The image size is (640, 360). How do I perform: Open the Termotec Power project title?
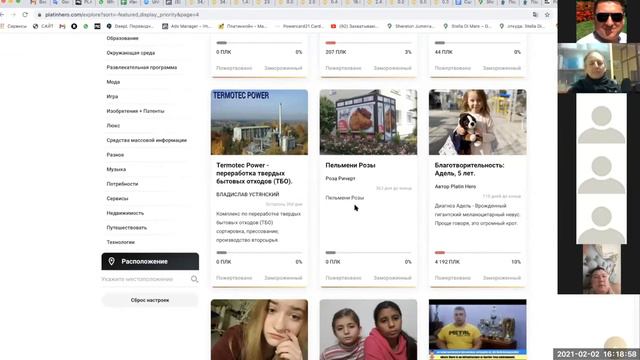tap(255, 173)
